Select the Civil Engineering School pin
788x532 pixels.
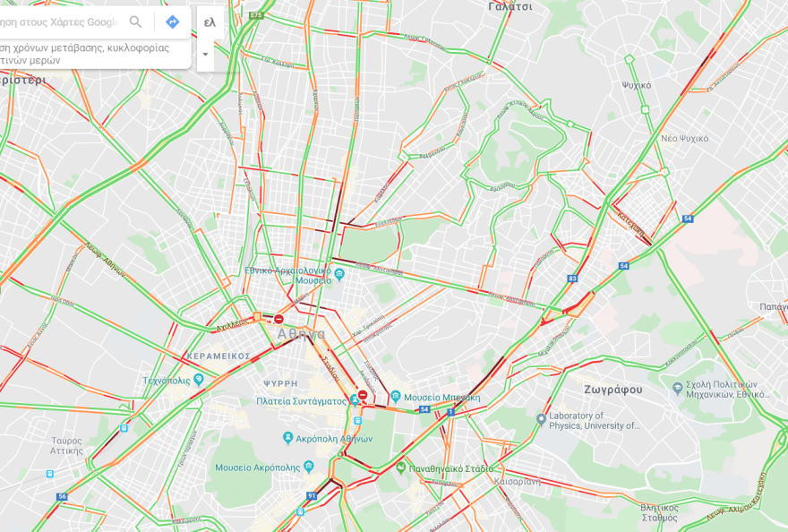coord(678,388)
